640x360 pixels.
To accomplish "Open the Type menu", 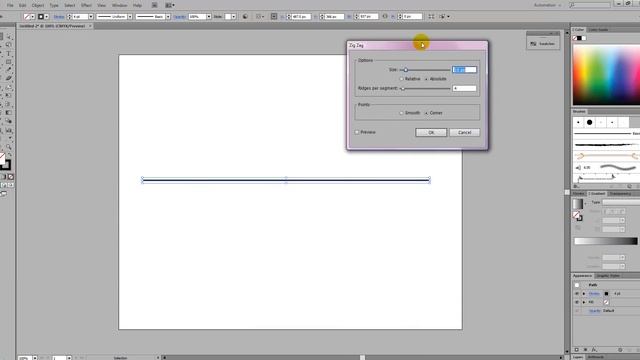I will click(x=54, y=5).
